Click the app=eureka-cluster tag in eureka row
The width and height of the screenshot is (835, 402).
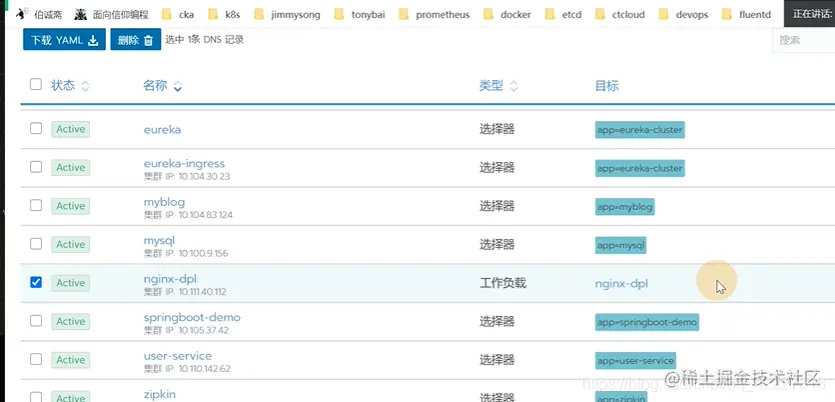click(640, 130)
